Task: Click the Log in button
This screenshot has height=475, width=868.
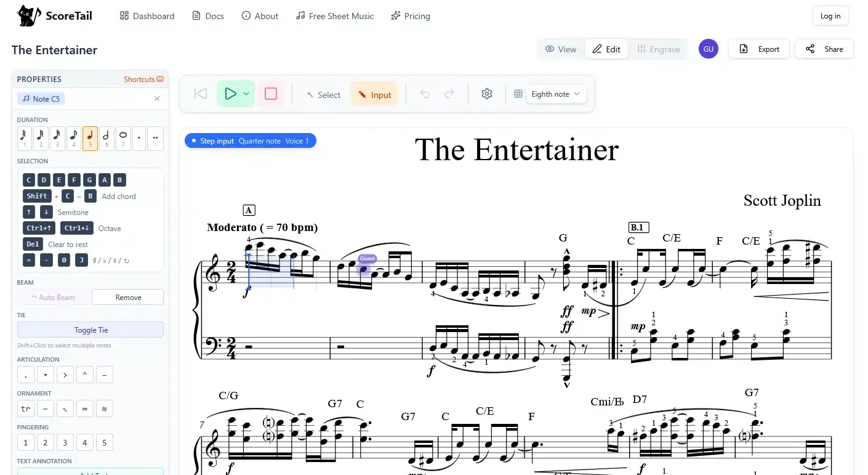Action: coord(830,16)
